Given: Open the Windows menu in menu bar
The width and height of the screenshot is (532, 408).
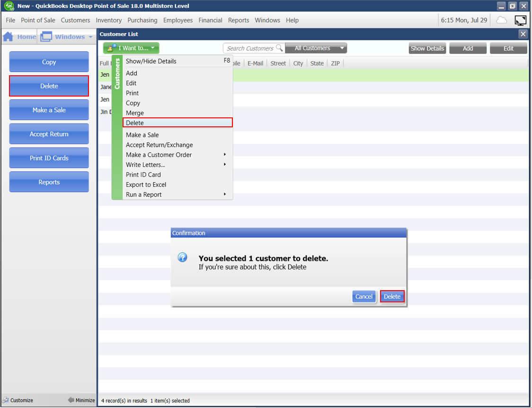Looking at the screenshot, I should pyautogui.click(x=267, y=20).
